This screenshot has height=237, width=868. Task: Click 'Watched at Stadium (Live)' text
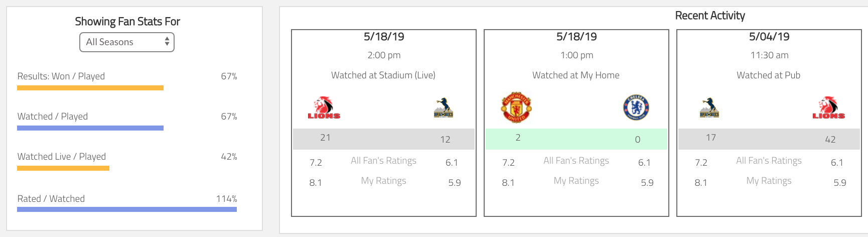coord(383,75)
